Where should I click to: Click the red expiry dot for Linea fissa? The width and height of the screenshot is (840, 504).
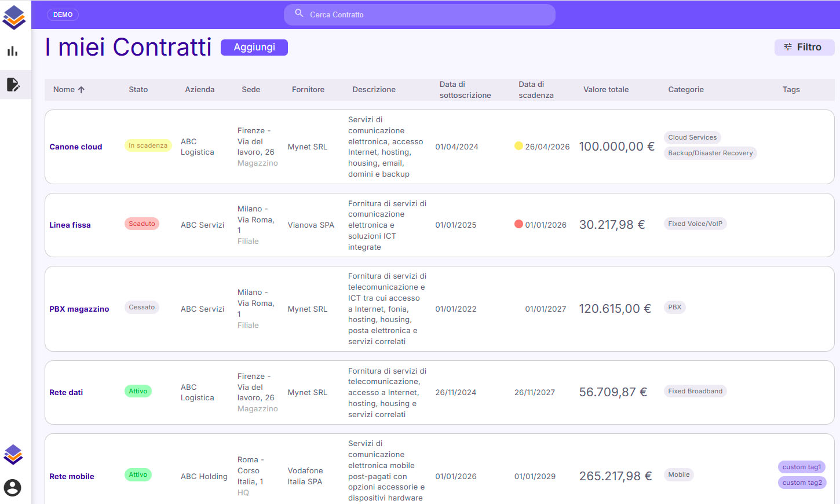click(518, 224)
